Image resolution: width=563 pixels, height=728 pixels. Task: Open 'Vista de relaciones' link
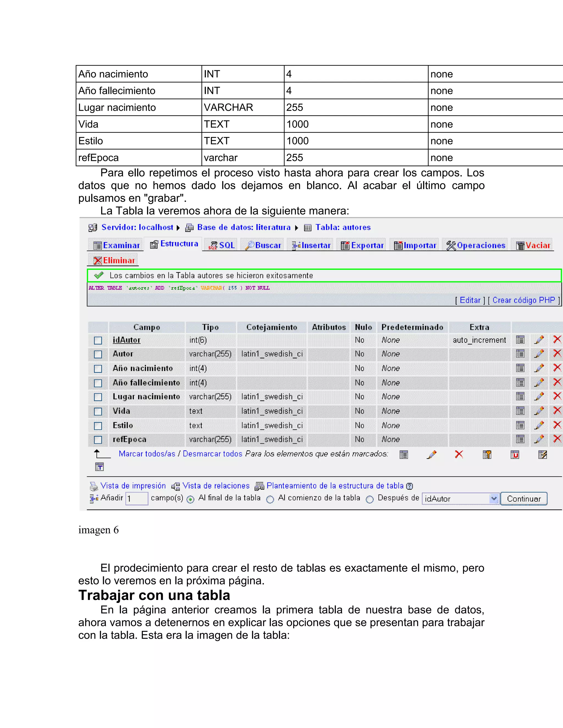(x=216, y=486)
